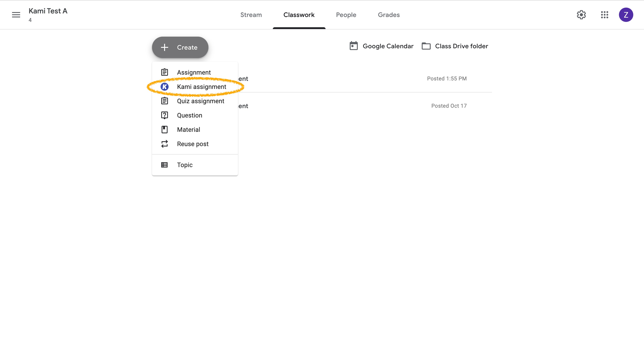
Task: Open the Google Calendar link
Action: click(388, 46)
